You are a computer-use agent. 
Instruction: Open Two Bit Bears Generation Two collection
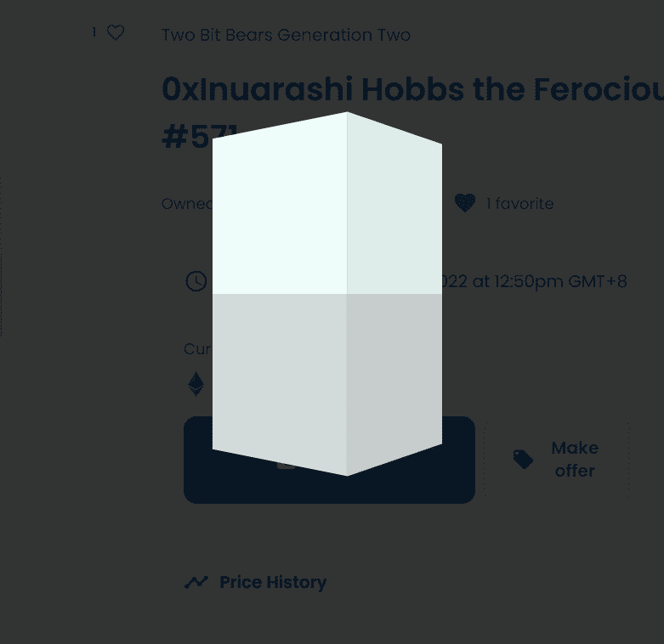(286, 35)
